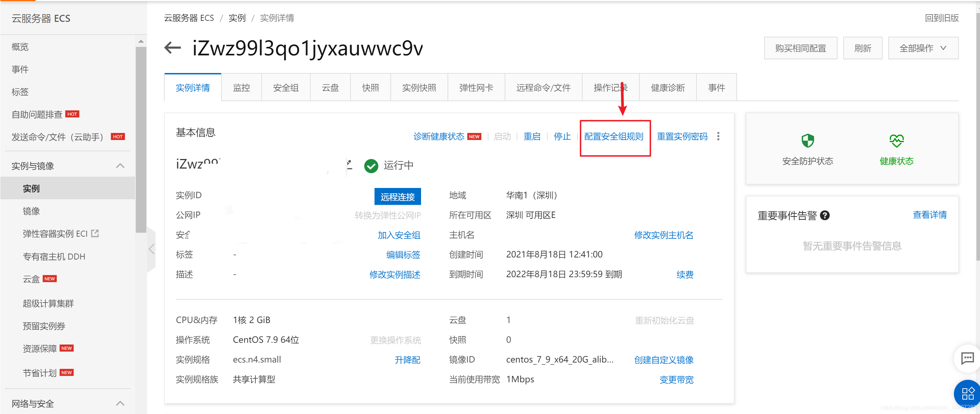This screenshot has width=980, height=414.
Task: Click 加入安全组 link
Action: pyautogui.click(x=399, y=235)
